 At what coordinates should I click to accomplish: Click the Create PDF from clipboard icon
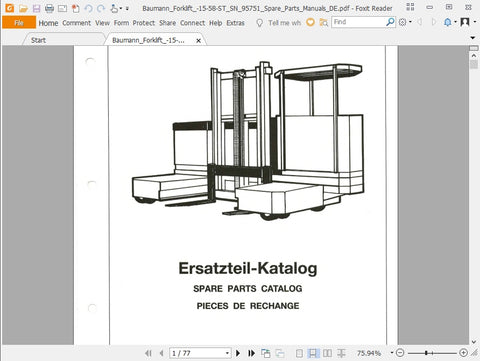(76, 8)
